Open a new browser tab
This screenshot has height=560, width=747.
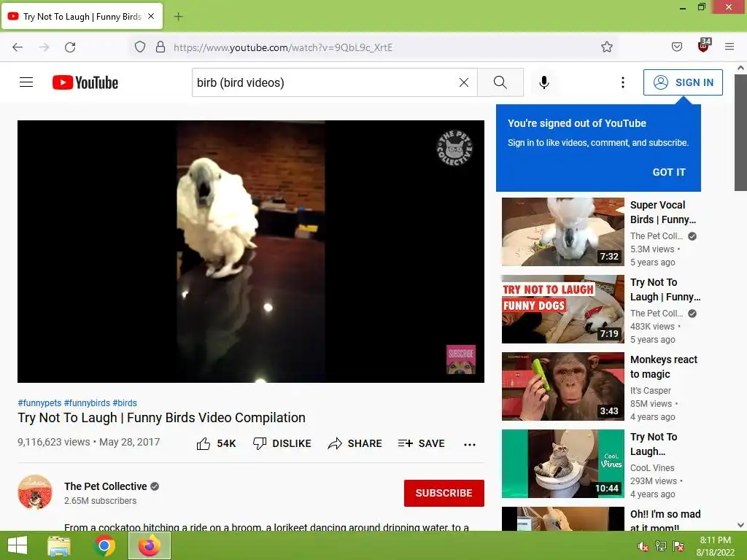point(178,17)
